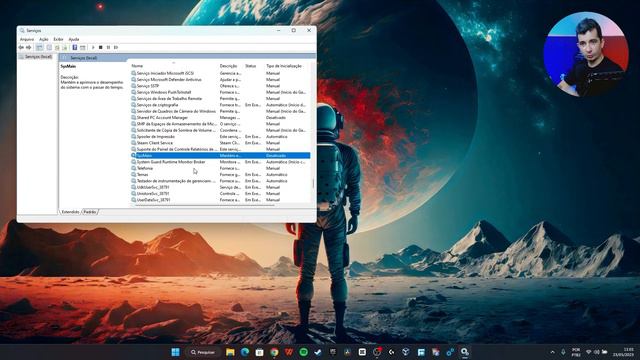Select System Guard Runtime Monitor Broker row
The width and height of the screenshot is (640, 360).
pyautogui.click(x=220, y=162)
